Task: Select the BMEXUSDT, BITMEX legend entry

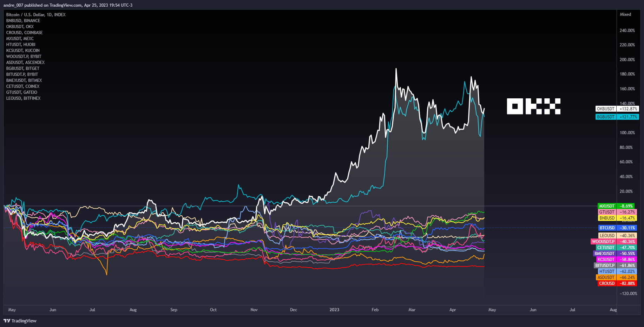Action: (x=24, y=80)
